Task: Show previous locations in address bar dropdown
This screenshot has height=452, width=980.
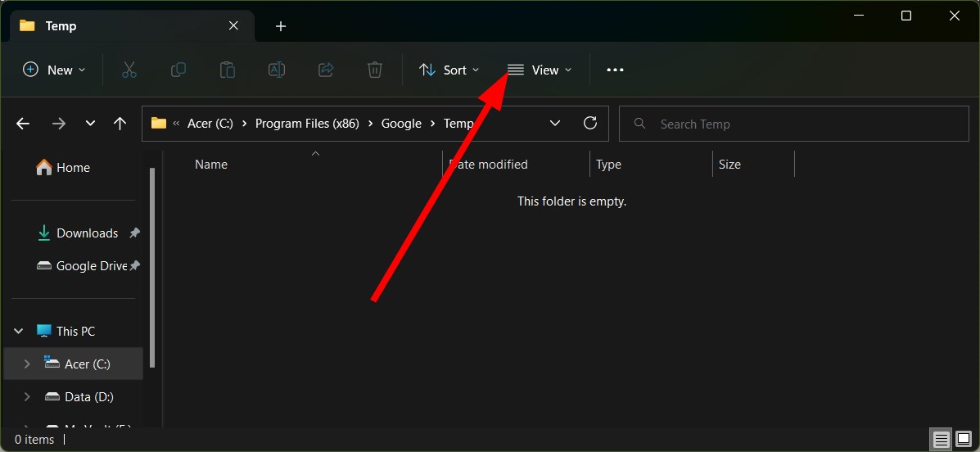Action: [x=555, y=123]
